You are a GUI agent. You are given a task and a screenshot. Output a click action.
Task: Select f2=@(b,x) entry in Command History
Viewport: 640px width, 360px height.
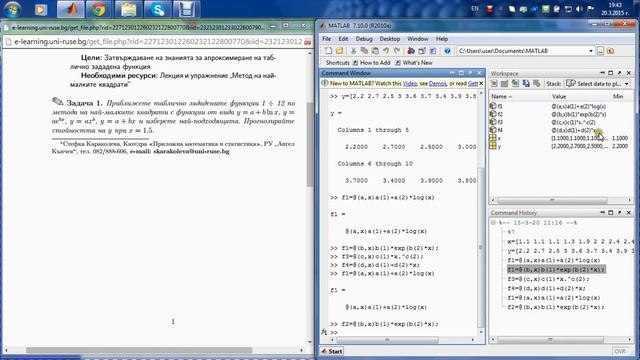[x=556, y=307]
